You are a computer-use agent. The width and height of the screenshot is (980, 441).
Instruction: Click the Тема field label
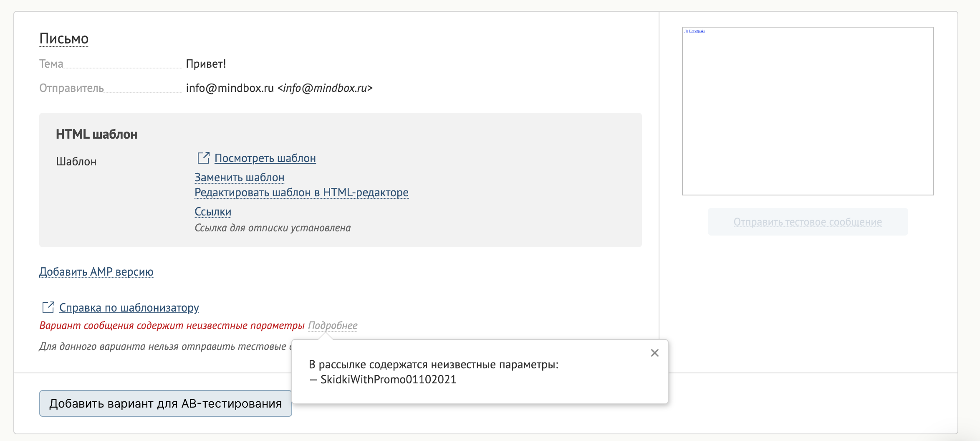[51, 64]
